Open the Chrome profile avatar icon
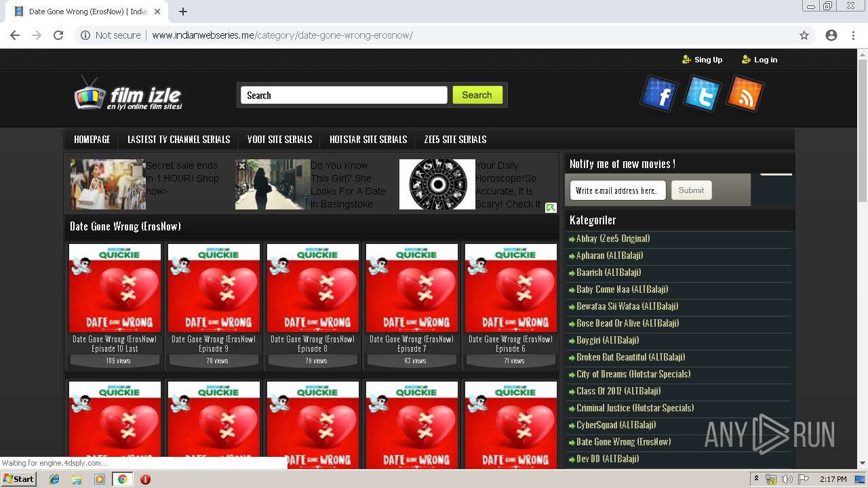868x488 pixels. point(831,35)
